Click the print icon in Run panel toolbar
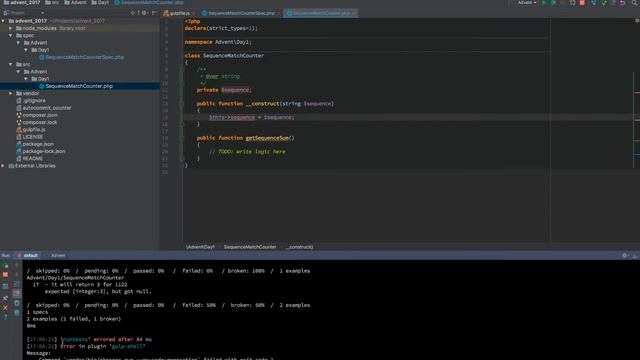Viewport: 640px width, 360px height. (x=16, y=303)
